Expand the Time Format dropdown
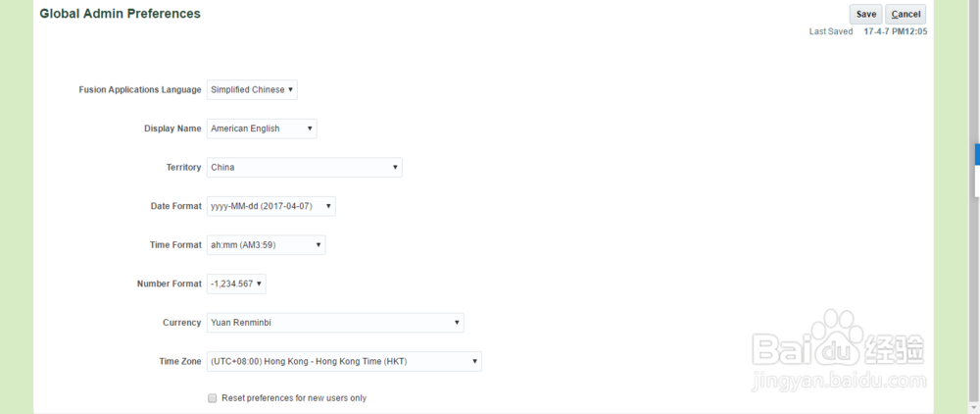 [266, 245]
